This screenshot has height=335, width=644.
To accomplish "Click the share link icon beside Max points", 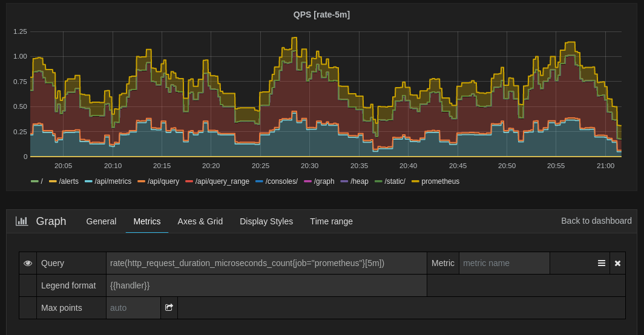I will pyautogui.click(x=169, y=308).
